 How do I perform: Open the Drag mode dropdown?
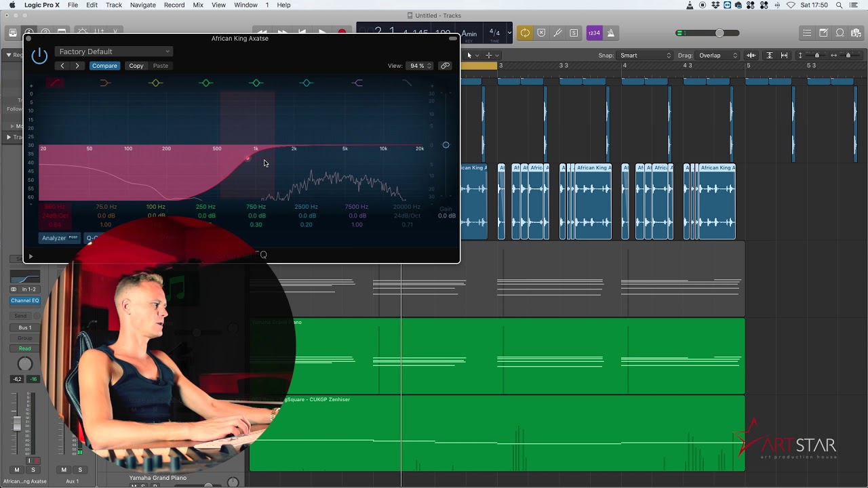click(x=718, y=56)
